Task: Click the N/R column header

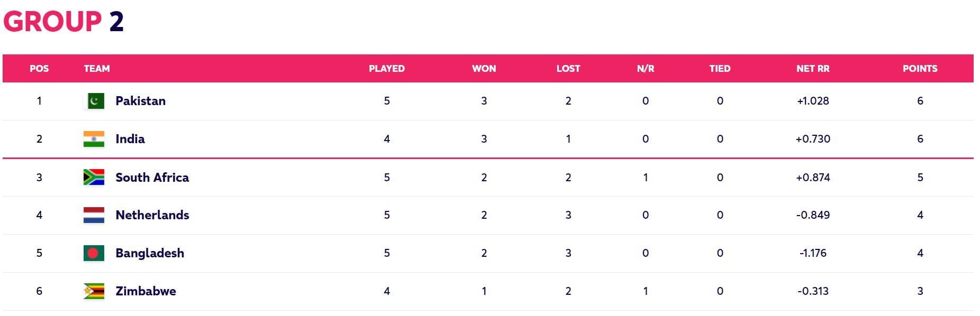Action: tap(646, 69)
